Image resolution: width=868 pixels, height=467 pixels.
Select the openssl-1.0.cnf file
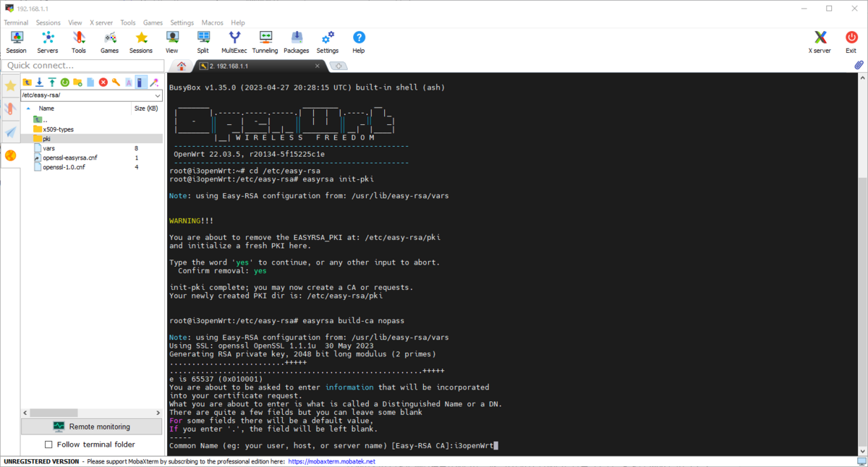64,167
